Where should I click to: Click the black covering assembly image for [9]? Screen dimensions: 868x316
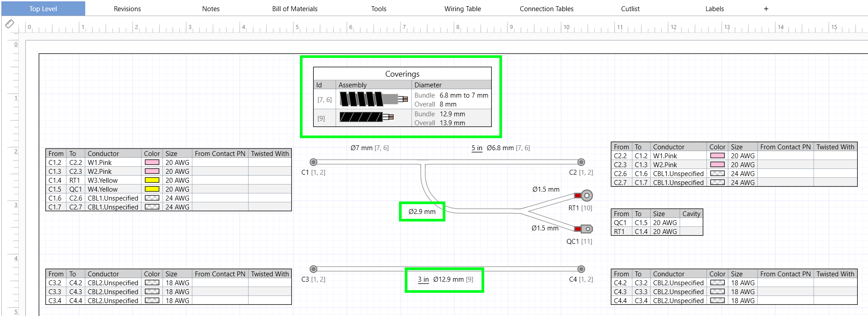coord(366,117)
